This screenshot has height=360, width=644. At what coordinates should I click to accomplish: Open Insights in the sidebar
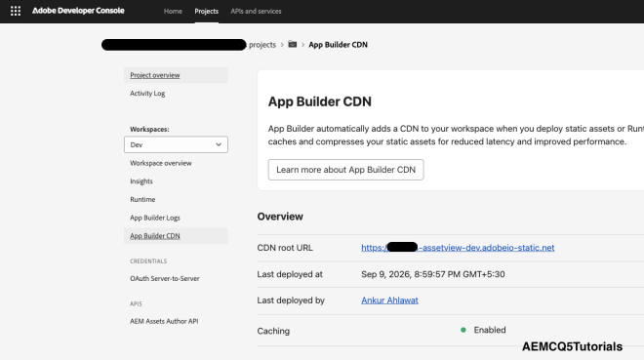(141, 181)
